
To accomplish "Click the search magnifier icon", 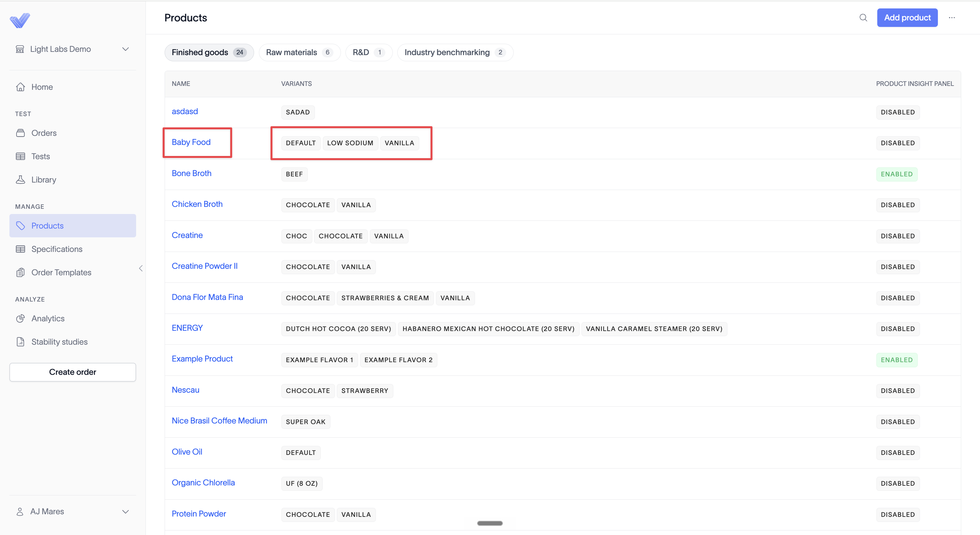I will coord(863,18).
